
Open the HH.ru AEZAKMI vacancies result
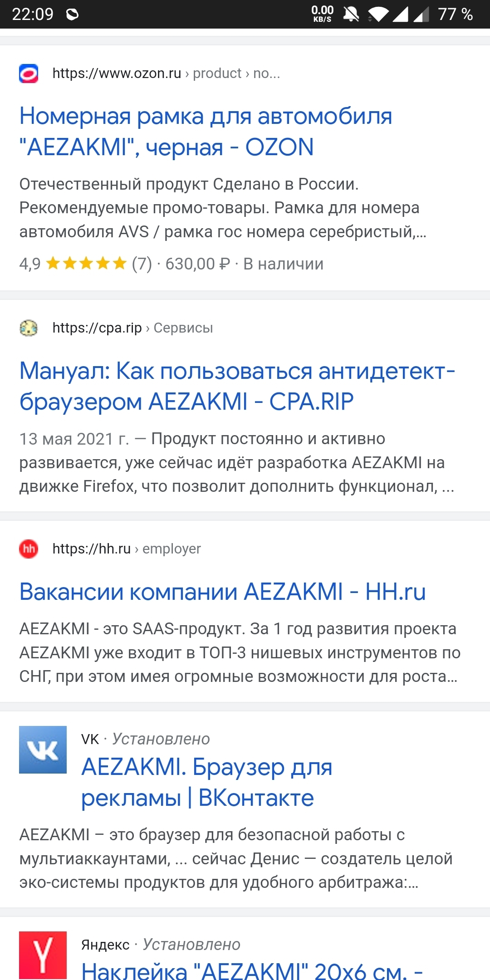(x=222, y=592)
